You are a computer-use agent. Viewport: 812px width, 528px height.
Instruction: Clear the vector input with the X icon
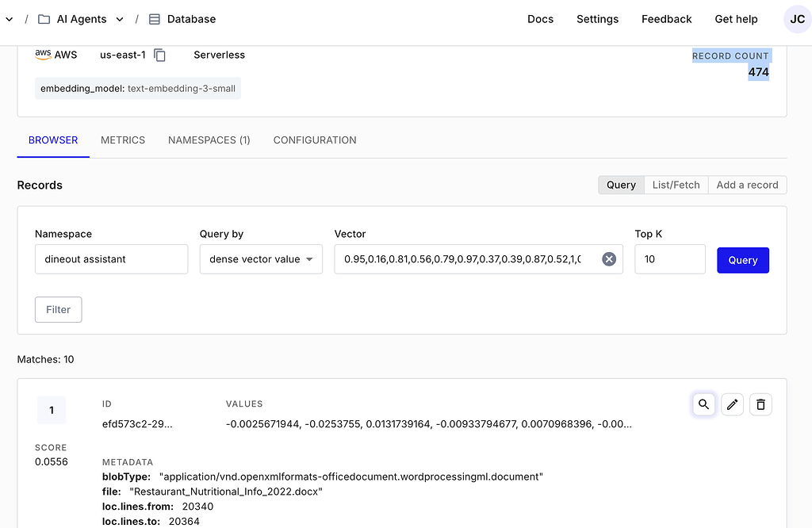coord(608,258)
